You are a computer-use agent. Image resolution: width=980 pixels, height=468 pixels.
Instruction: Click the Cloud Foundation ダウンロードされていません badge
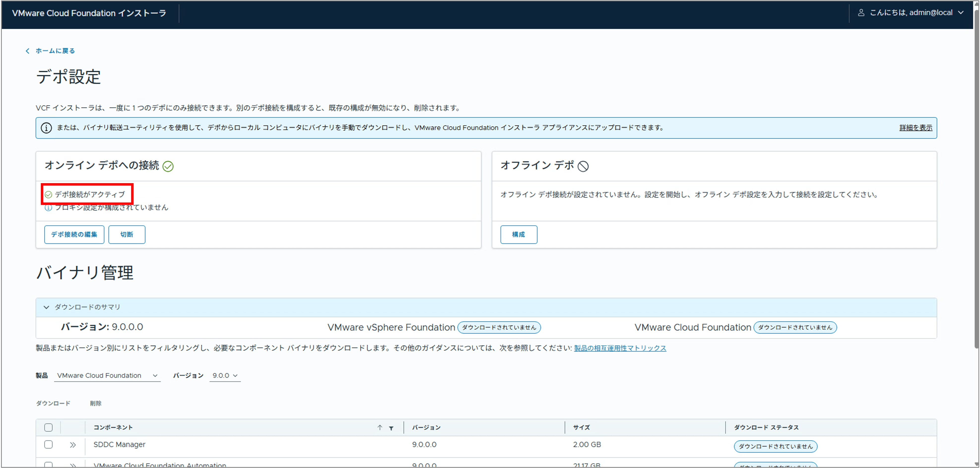pos(795,327)
